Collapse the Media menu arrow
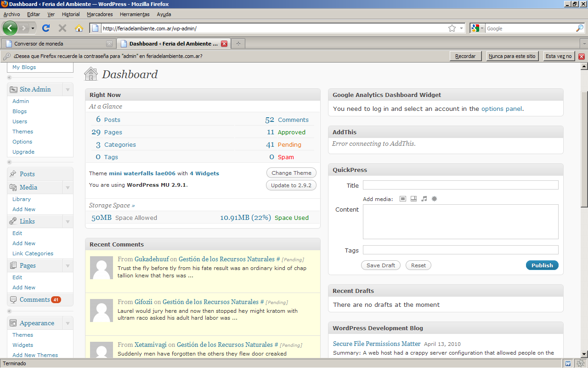This screenshot has height=368, width=588. (x=68, y=187)
